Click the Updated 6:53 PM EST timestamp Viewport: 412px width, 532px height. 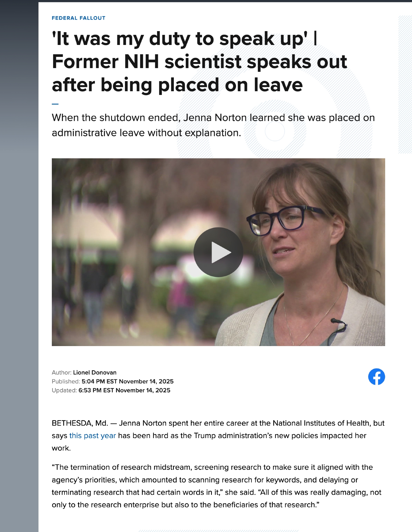[x=124, y=390]
